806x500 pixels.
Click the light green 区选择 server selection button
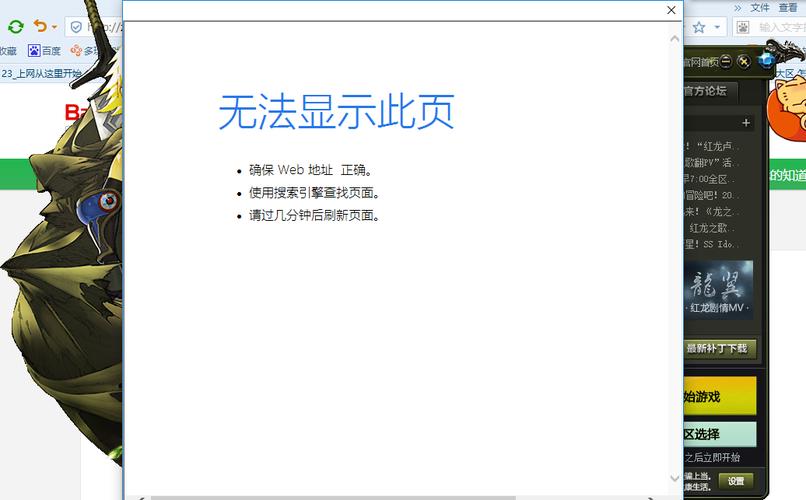(x=720, y=434)
